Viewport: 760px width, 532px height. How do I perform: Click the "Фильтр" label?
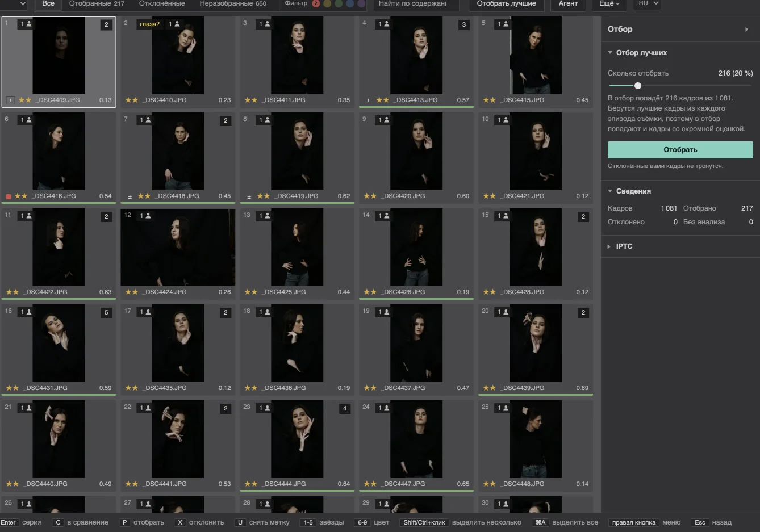296,3
